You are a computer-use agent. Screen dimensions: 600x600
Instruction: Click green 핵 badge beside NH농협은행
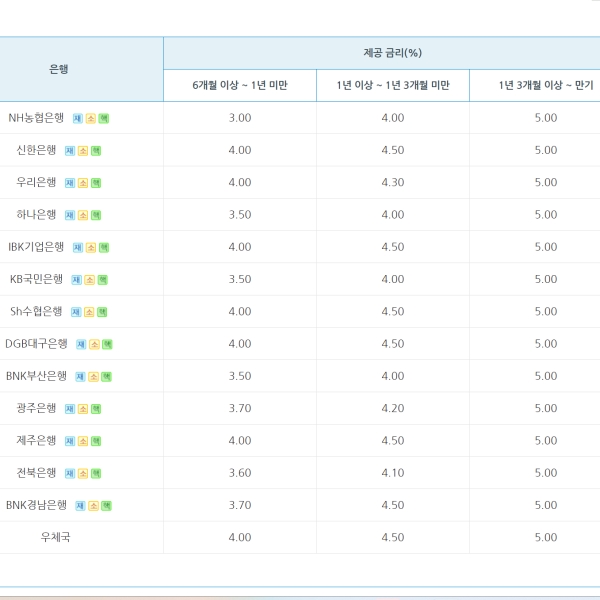coord(104,119)
